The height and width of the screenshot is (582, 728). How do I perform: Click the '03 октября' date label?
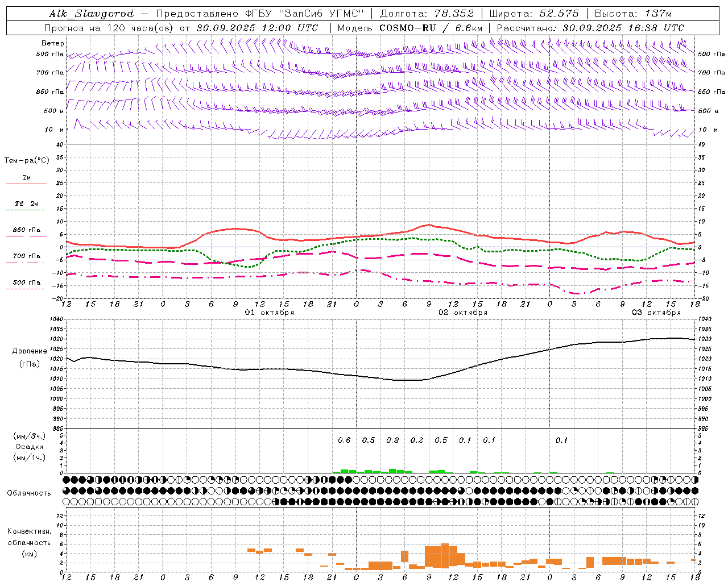656,313
